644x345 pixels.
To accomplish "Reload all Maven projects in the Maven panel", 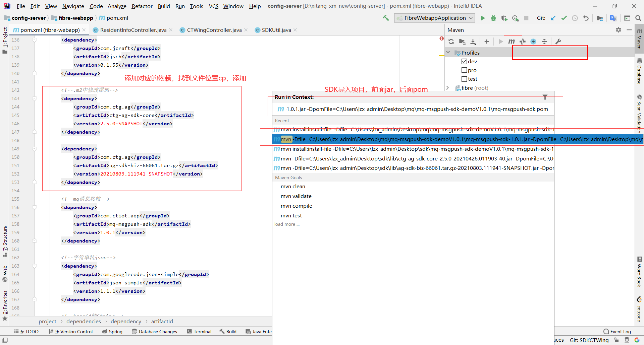I will coord(451,42).
